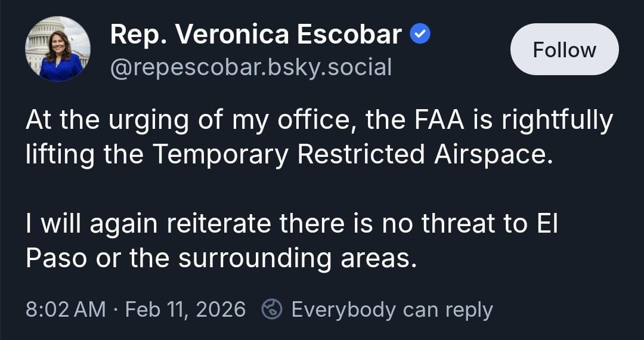Click the "8:02 AM" post time
644x340 pixels.
point(66,309)
